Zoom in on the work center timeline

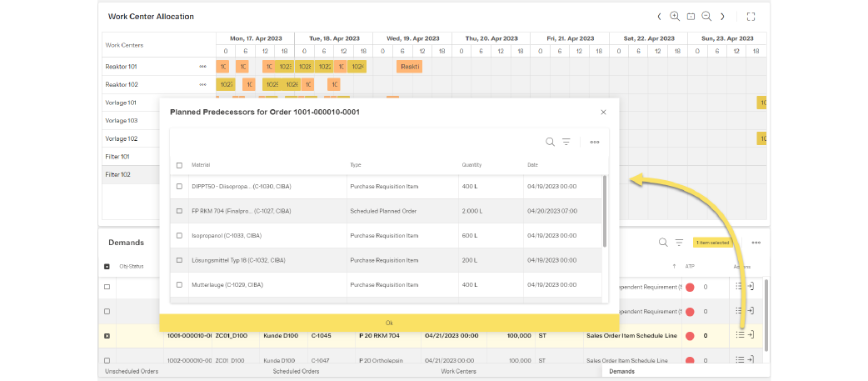click(675, 17)
